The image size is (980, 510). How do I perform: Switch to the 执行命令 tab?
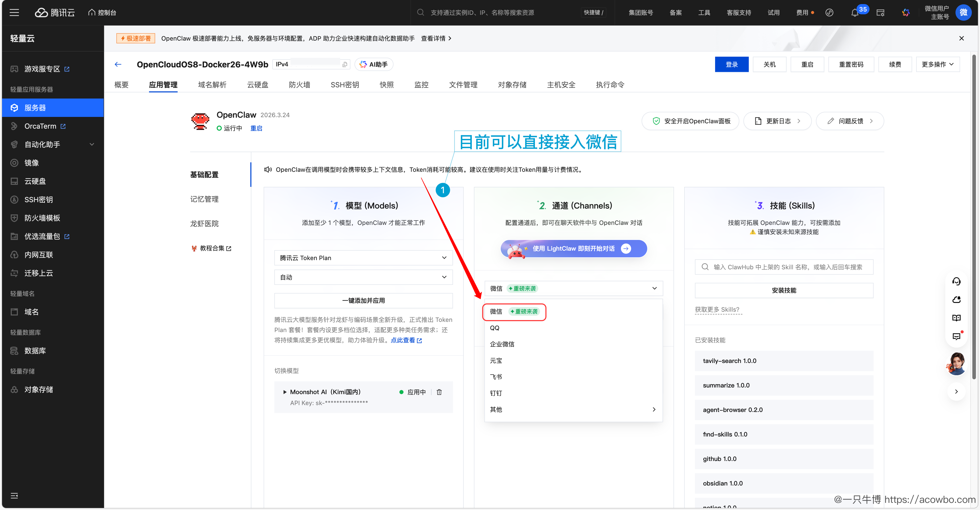point(610,84)
